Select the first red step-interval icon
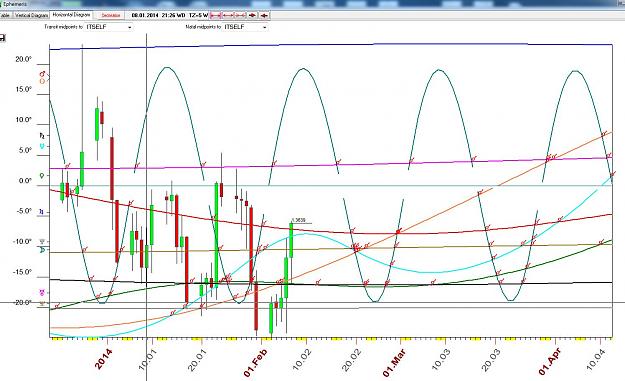Image resolution: width=625 pixels, height=381 pixels. 216,15
